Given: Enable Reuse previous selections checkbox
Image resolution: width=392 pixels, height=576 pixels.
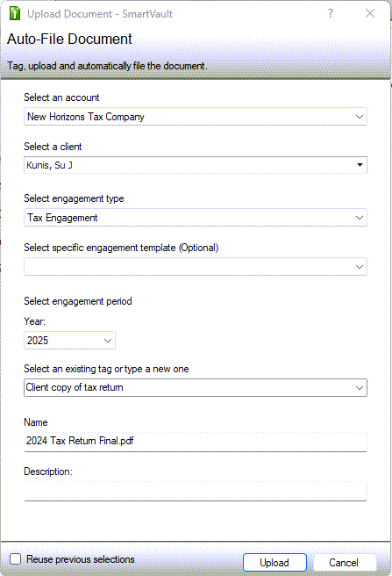Looking at the screenshot, I should 16,559.
